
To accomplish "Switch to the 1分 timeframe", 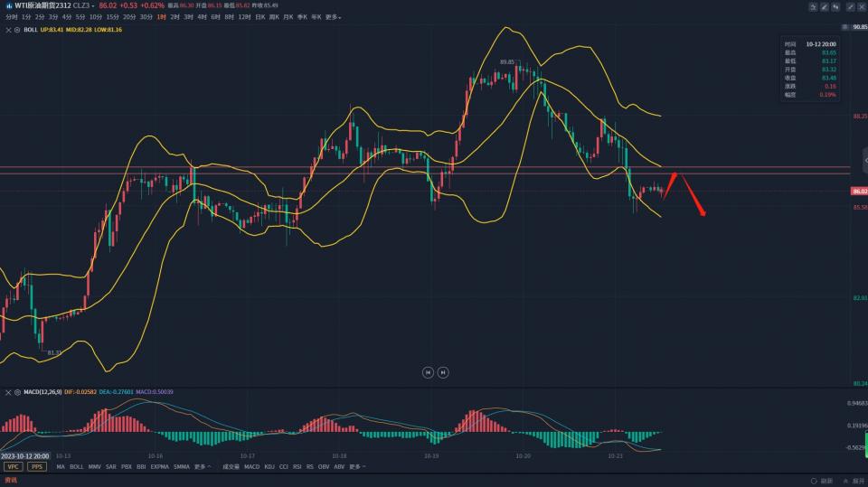I will pos(26,17).
